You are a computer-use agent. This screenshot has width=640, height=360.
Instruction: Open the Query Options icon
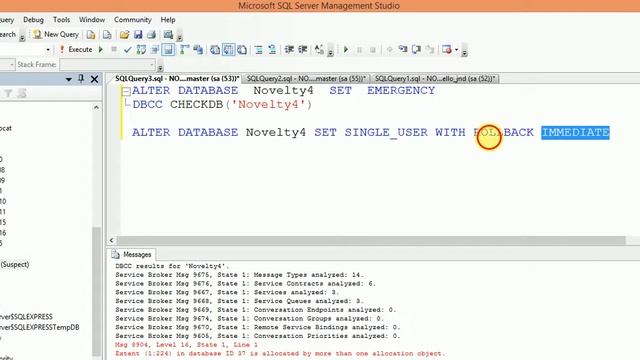click(x=155, y=50)
